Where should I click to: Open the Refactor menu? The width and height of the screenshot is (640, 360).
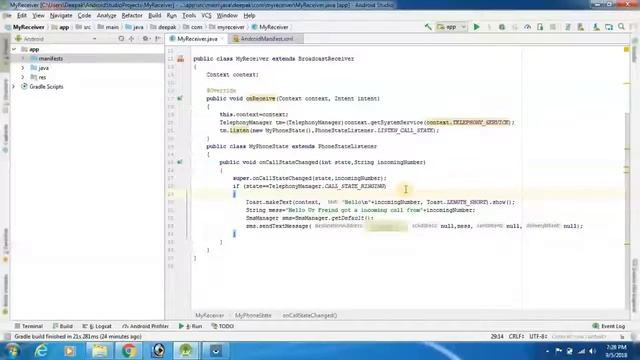pyautogui.click(x=132, y=16)
